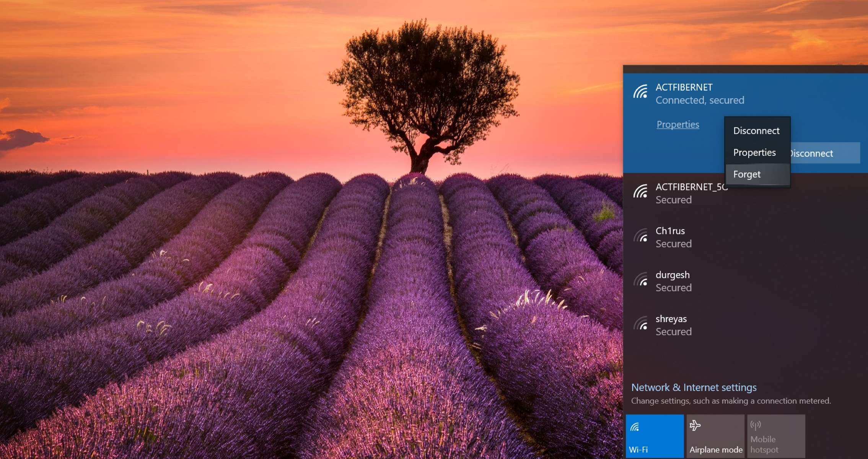Expand the shreyas network entry
Image resolution: width=868 pixels, height=459 pixels.
[x=727, y=325]
